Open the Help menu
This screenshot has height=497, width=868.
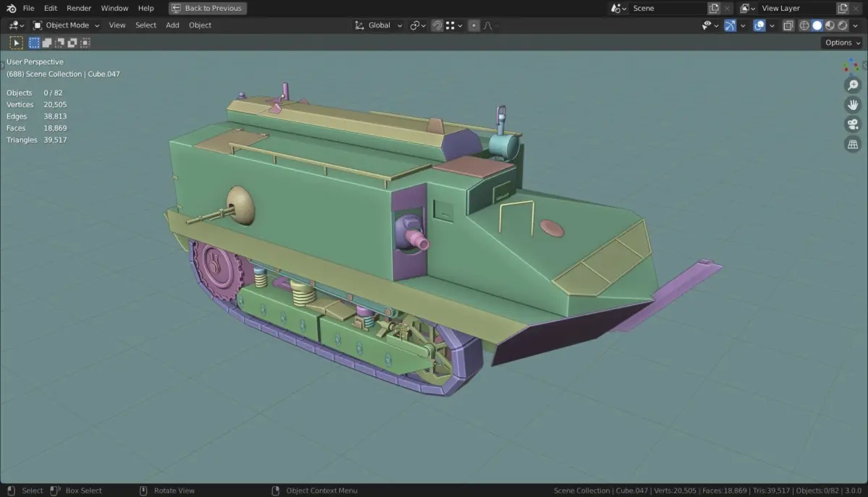coord(145,8)
